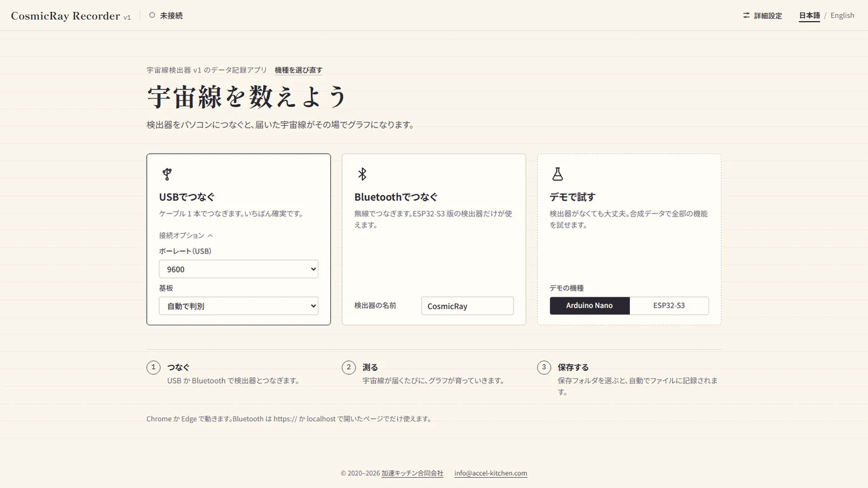Click the 検出器の名前 CosmicRay input field
Image resolution: width=868 pixels, height=488 pixels.
[x=467, y=306]
